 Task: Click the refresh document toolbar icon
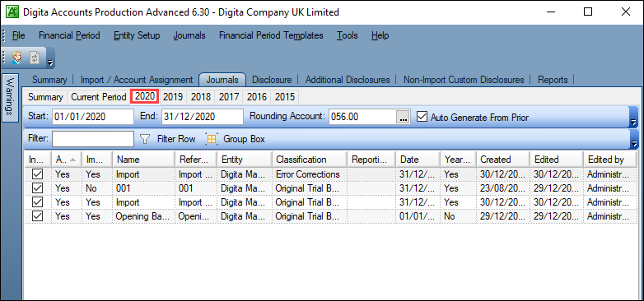pyautogui.click(x=35, y=58)
